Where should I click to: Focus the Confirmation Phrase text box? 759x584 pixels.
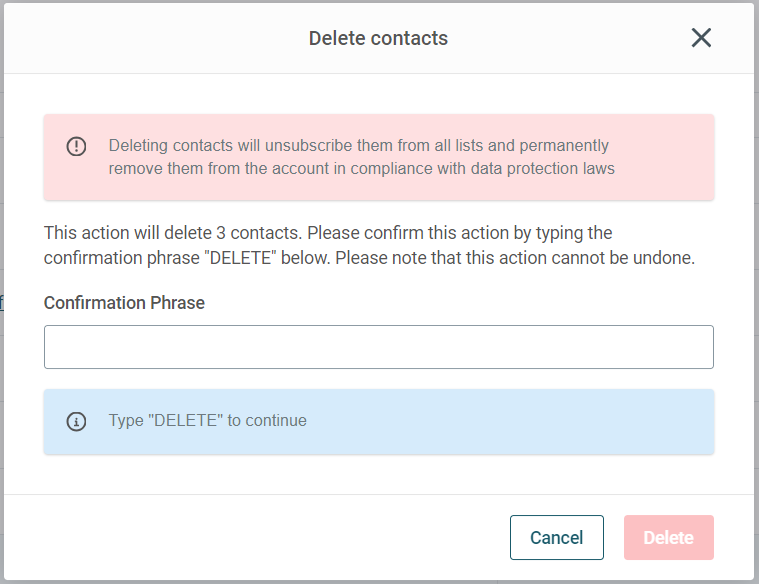(x=379, y=347)
